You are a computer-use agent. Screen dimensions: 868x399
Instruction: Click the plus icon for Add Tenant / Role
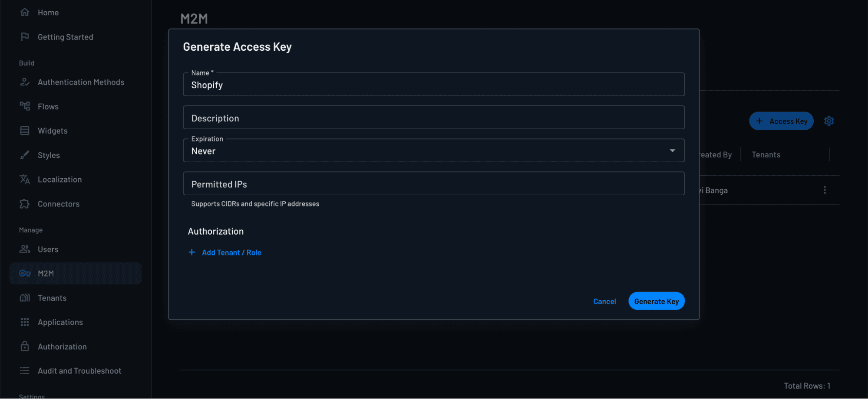point(191,252)
